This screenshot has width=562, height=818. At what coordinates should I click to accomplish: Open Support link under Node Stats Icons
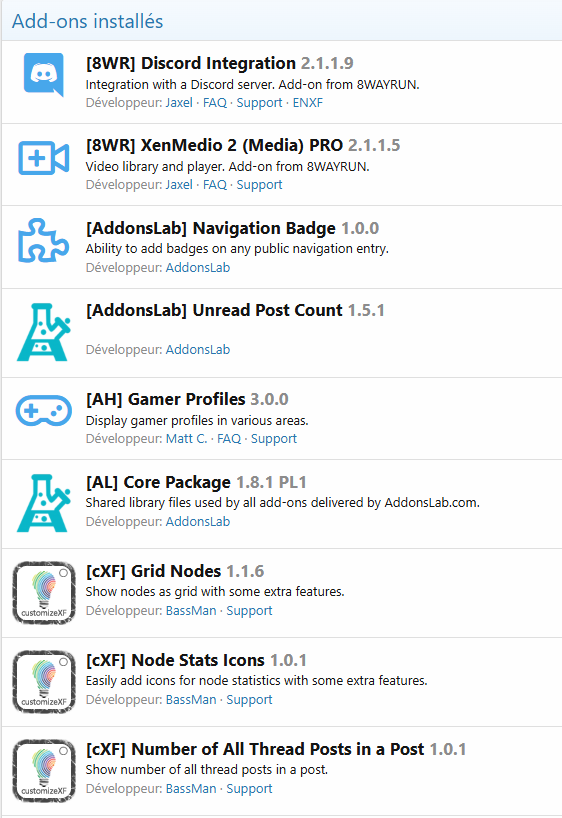click(249, 700)
